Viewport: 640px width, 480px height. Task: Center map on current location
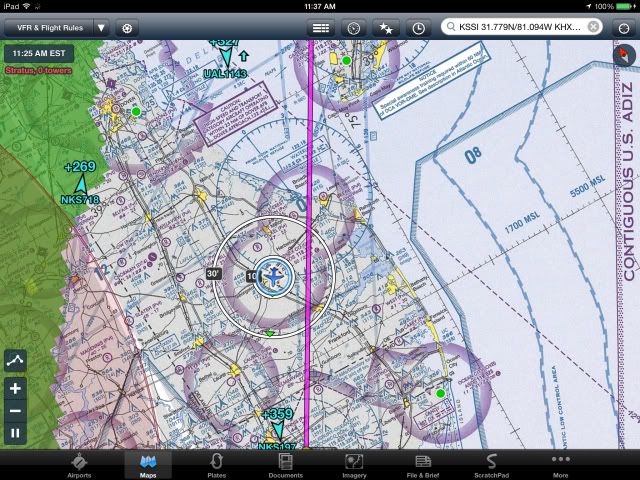point(622,28)
